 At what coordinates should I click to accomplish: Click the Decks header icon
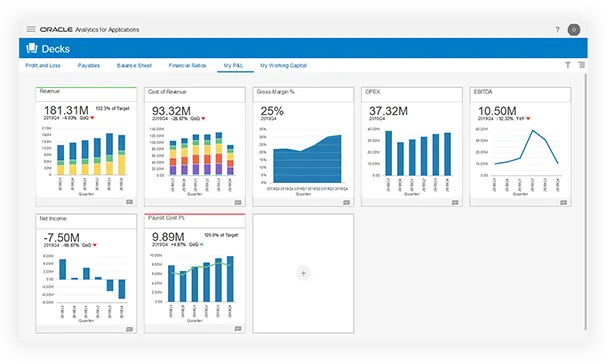coord(32,48)
